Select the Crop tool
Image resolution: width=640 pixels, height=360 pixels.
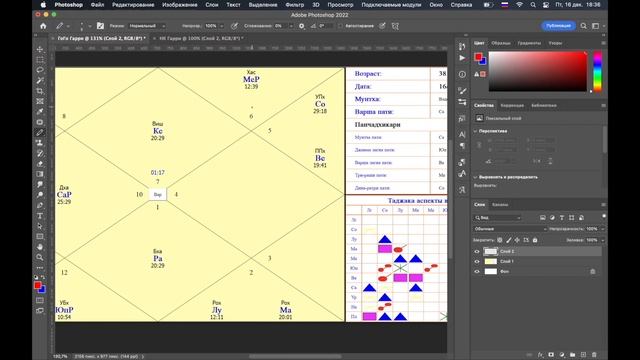point(40,91)
